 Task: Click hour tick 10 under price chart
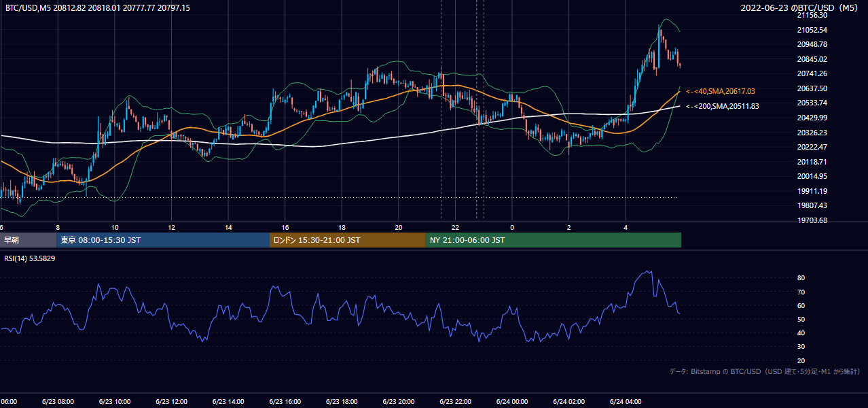coord(114,228)
